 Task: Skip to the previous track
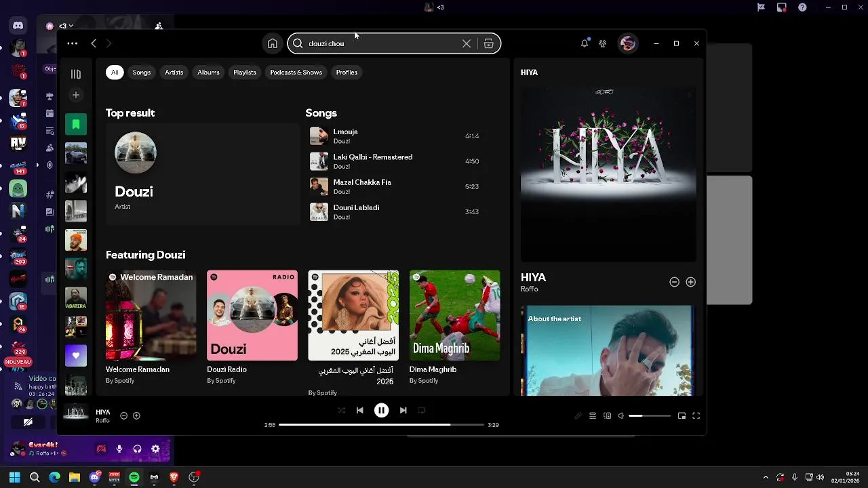click(x=360, y=410)
